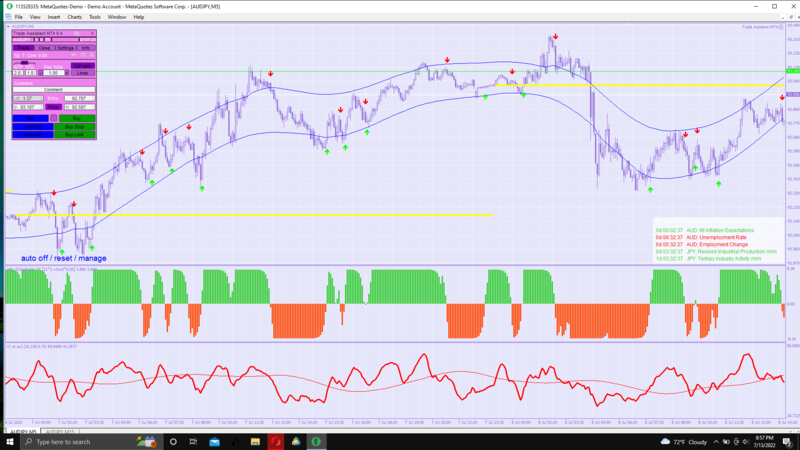Click the R/TP value field
The width and height of the screenshot is (800, 450).
[18, 73]
